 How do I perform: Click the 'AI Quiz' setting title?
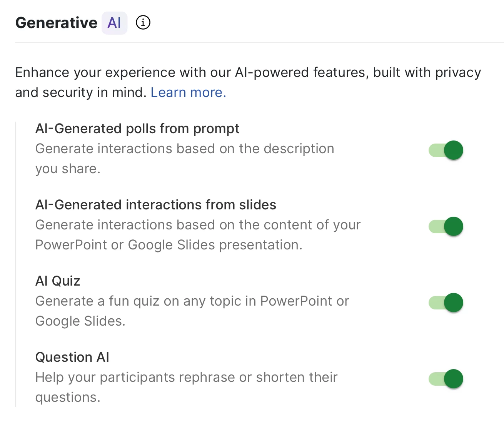[58, 281]
